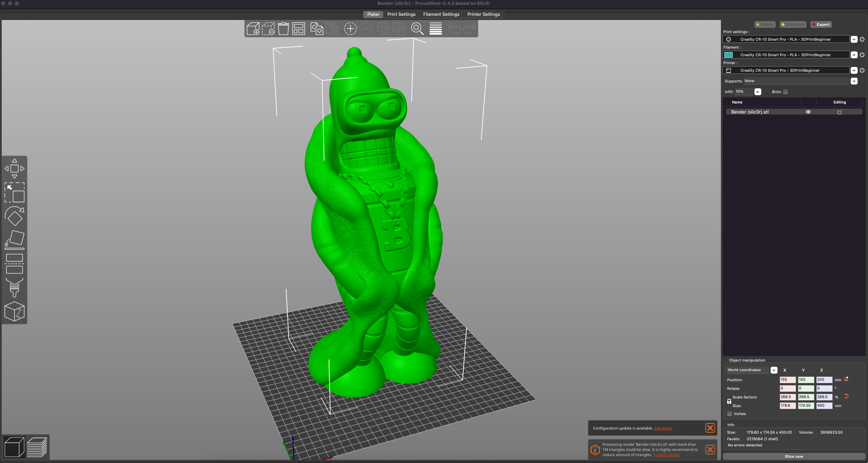Viewport: 868px width, 463px height.
Task: Open Infill percentage dropdown arrow
Action: click(x=758, y=92)
